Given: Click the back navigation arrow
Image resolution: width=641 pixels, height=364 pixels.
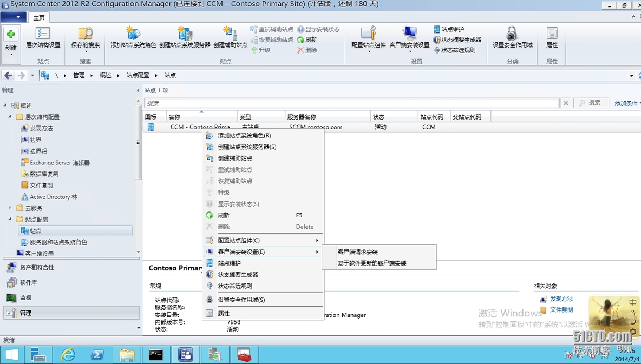Looking at the screenshot, I should [x=8, y=75].
